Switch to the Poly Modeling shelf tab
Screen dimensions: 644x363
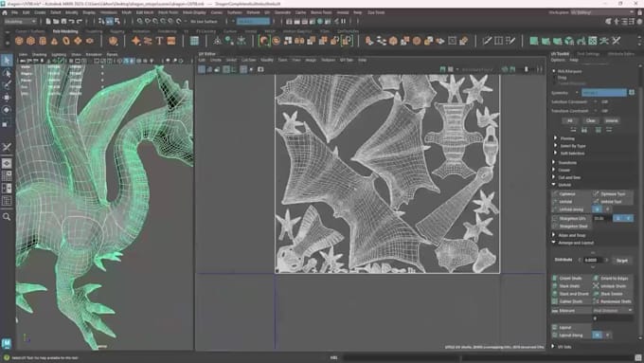click(x=65, y=31)
